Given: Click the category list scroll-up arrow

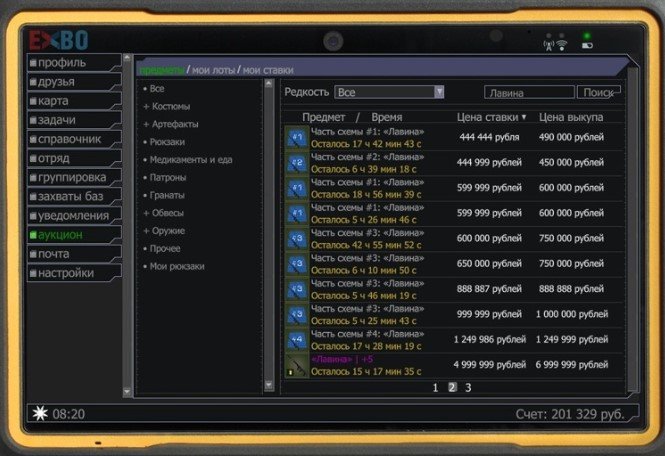Looking at the screenshot, I should tap(268, 84).
